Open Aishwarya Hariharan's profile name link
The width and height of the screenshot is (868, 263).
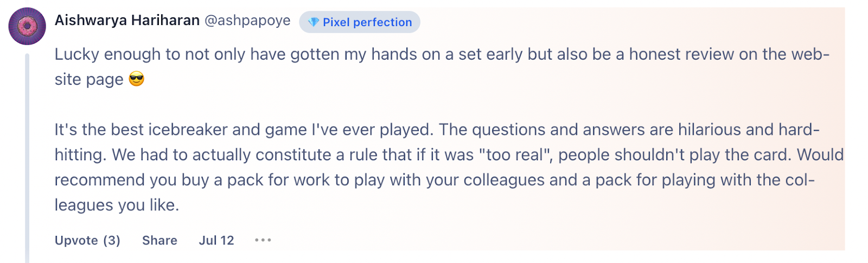pos(127,21)
